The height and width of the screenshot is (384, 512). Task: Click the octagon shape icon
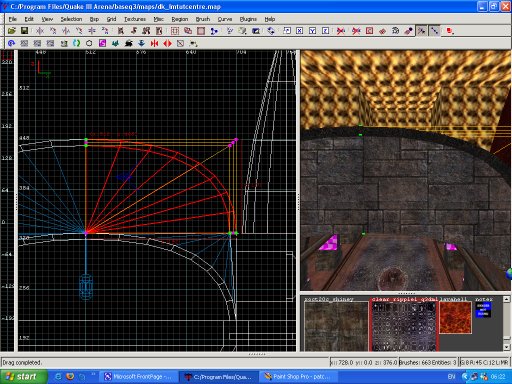coord(89,43)
